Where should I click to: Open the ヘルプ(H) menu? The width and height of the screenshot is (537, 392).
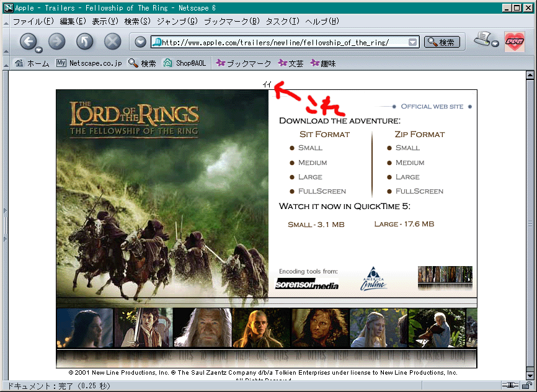tap(322, 21)
